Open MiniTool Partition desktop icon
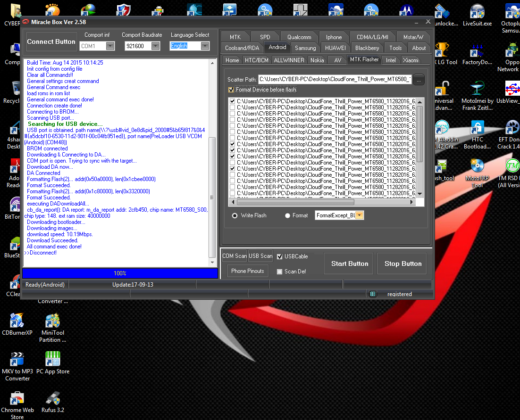Image resolution: width=520 pixels, height=420 pixels. pyautogui.click(x=52, y=328)
